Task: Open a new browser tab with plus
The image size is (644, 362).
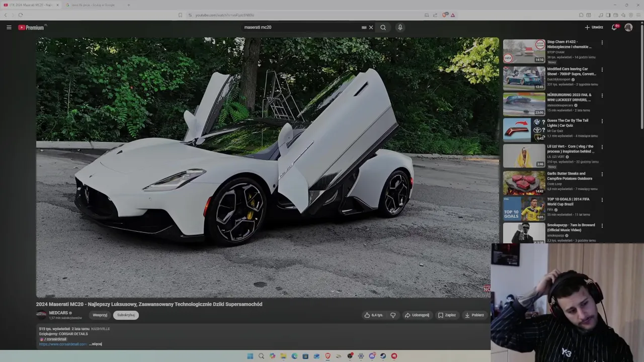Action: coord(128,5)
